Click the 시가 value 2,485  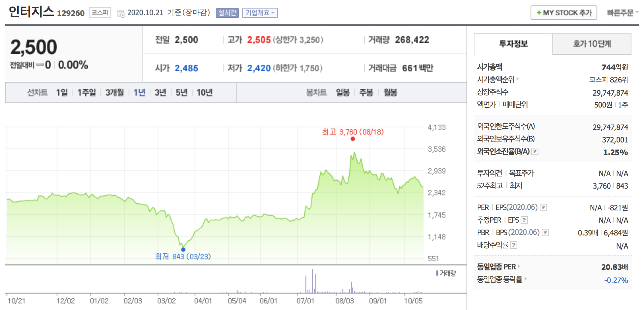coord(186,68)
